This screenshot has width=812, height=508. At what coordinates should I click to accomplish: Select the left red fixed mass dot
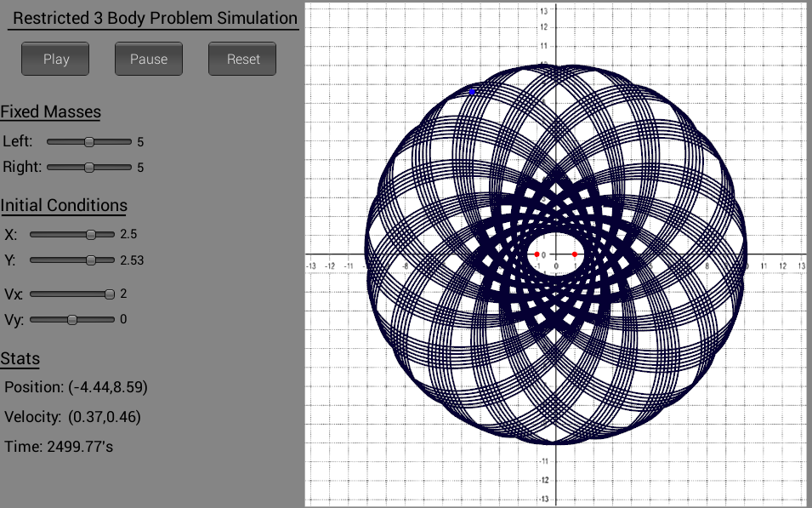click(537, 254)
